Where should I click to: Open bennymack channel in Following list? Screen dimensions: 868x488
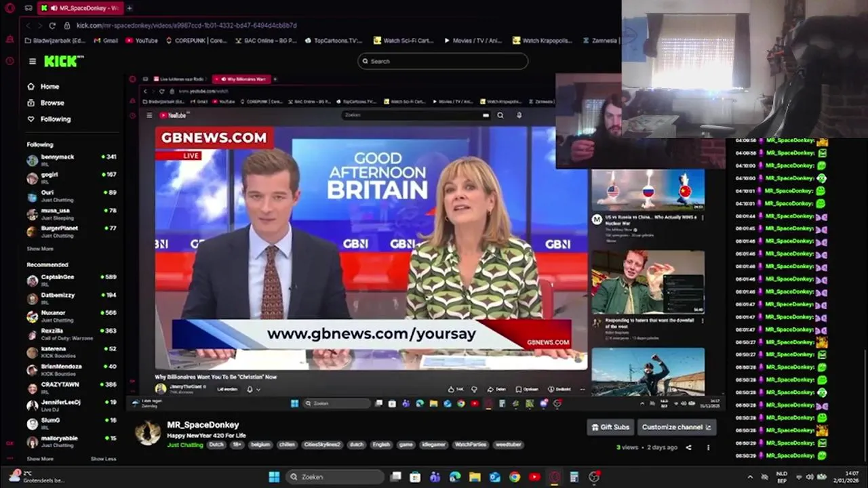[71, 160]
